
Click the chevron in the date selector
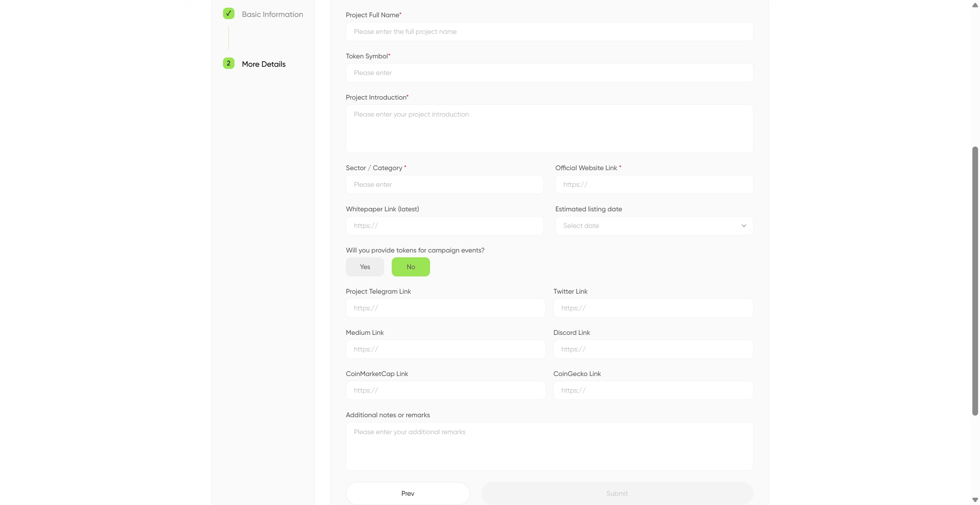tap(744, 226)
